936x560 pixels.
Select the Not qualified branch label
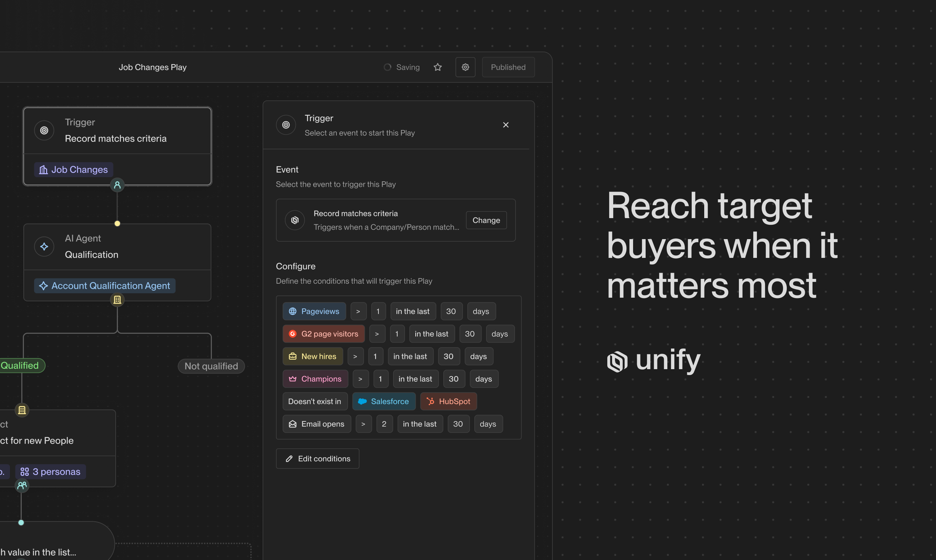pyautogui.click(x=211, y=366)
